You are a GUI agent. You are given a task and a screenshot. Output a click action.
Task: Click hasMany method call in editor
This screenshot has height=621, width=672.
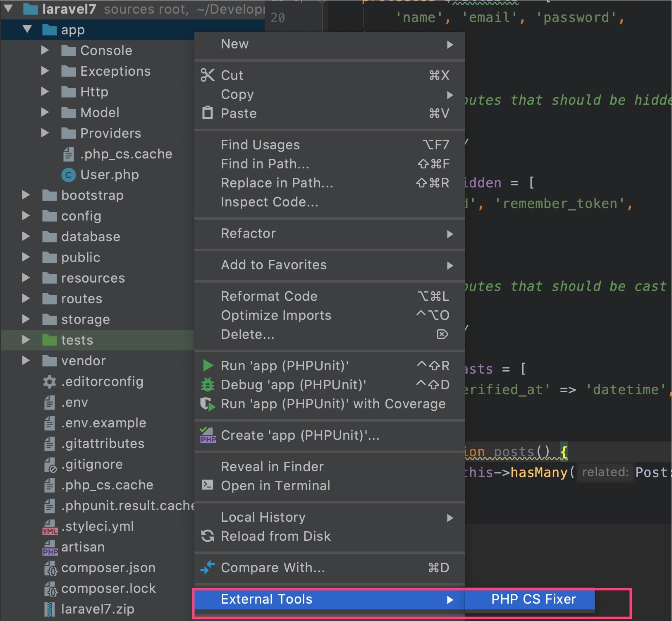[x=539, y=472]
